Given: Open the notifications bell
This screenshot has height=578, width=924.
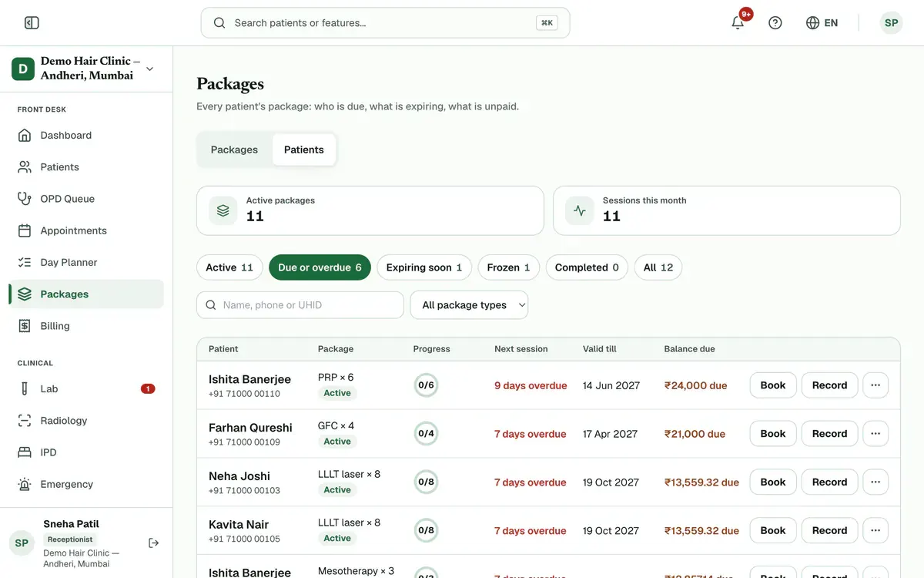Looking at the screenshot, I should tap(738, 22).
